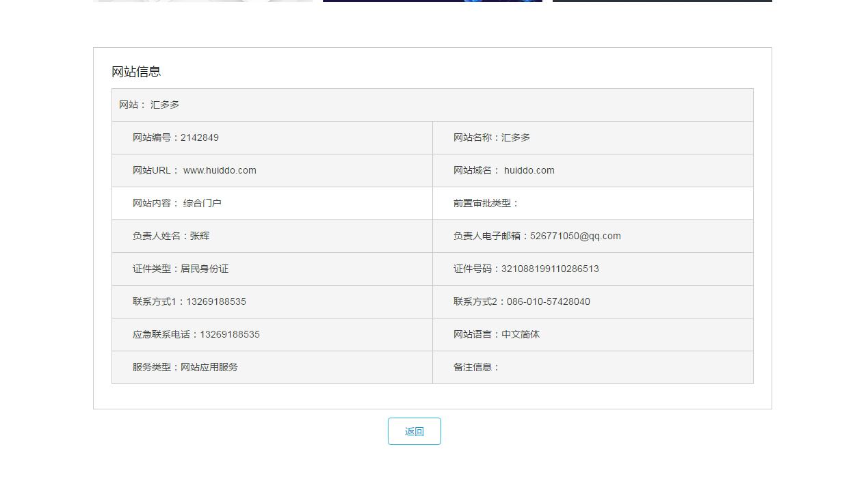The height and width of the screenshot is (488, 868).
Task: Click the 返回 button to go back
Action: pos(414,431)
